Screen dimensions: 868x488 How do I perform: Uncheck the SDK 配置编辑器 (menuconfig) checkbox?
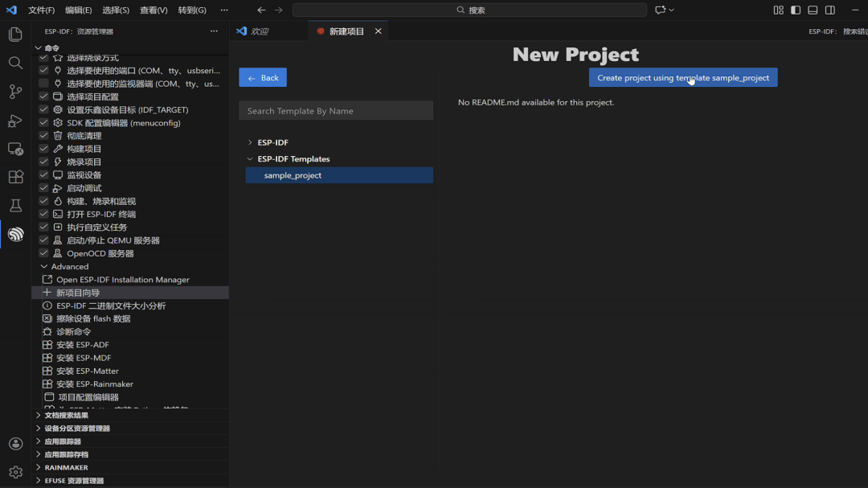[x=43, y=123]
